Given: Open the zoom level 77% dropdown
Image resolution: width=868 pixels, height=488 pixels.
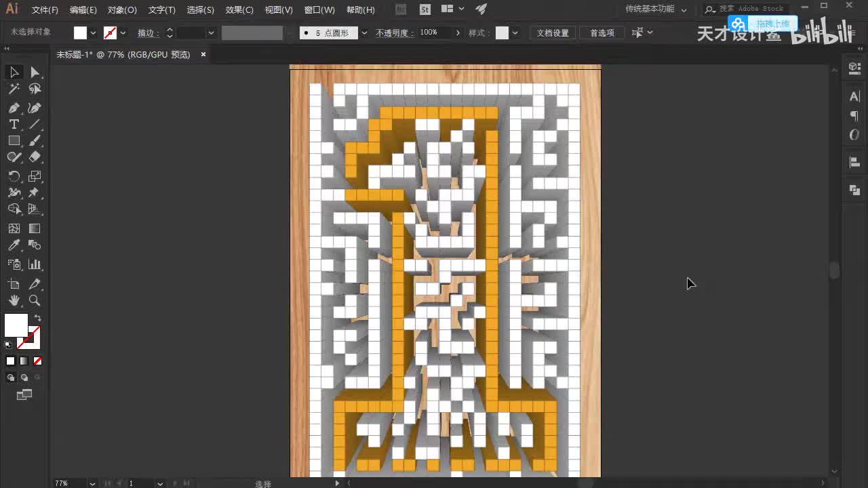Looking at the screenshot, I should pos(92,483).
